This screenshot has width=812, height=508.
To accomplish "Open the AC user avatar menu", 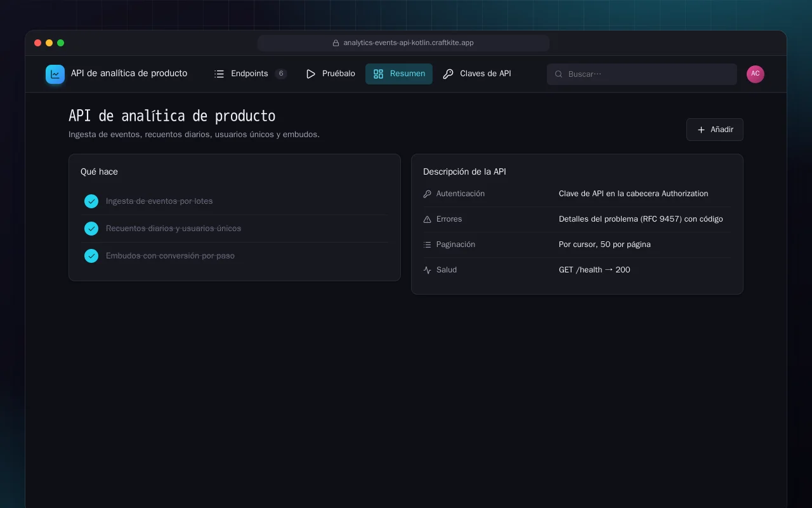I will (x=756, y=74).
